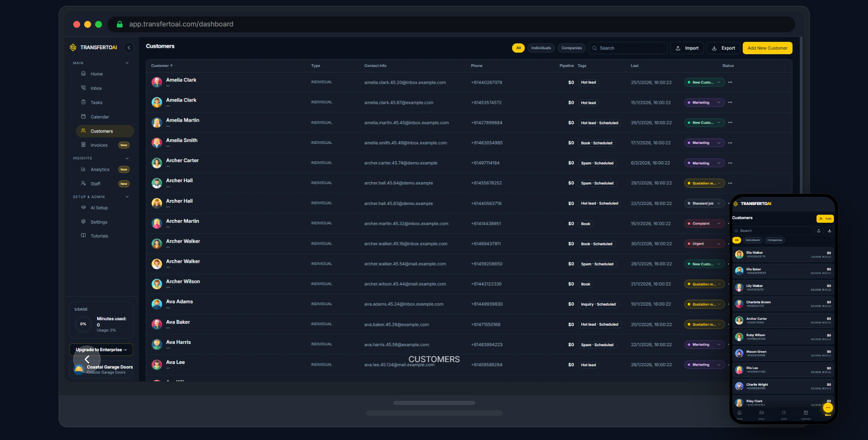
Task: Click Upgrade to Enterprise
Action: click(x=101, y=349)
